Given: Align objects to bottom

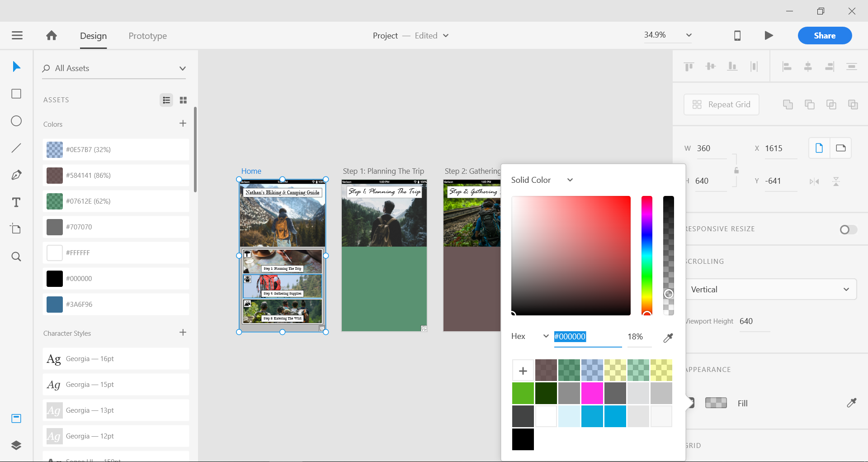Looking at the screenshot, I should pos(732,67).
